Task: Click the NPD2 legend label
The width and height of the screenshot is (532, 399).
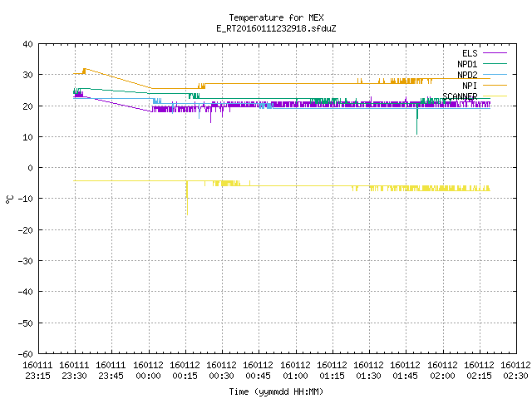Action: pyautogui.click(x=467, y=75)
